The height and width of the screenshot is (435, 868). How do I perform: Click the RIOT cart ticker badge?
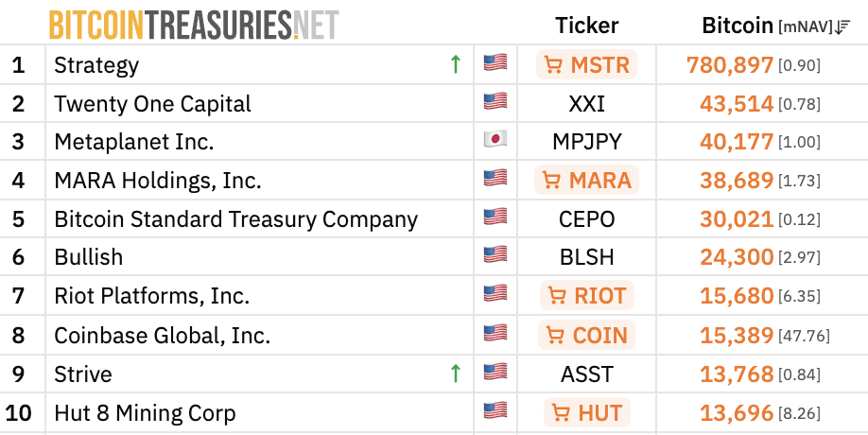tap(586, 296)
